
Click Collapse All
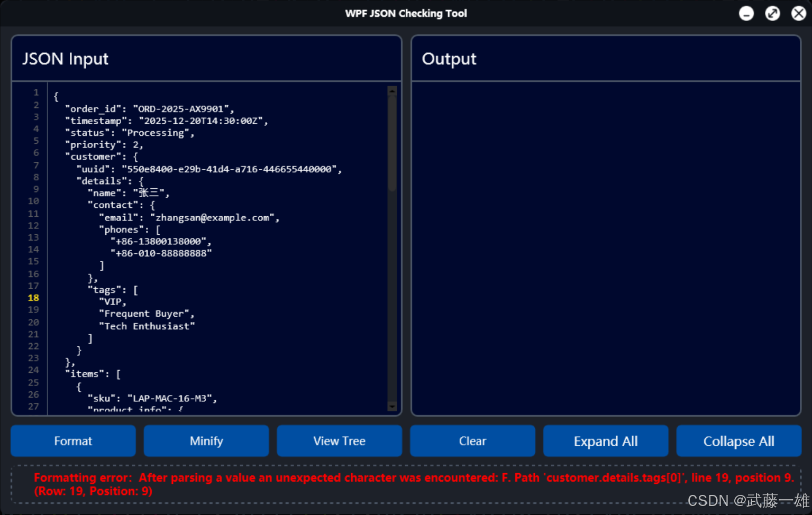(739, 441)
